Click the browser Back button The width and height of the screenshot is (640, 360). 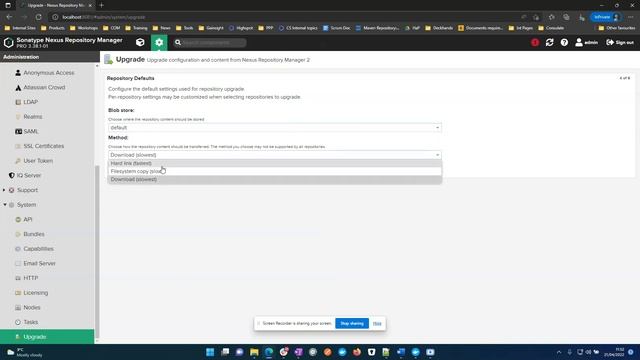click(x=9, y=17)
